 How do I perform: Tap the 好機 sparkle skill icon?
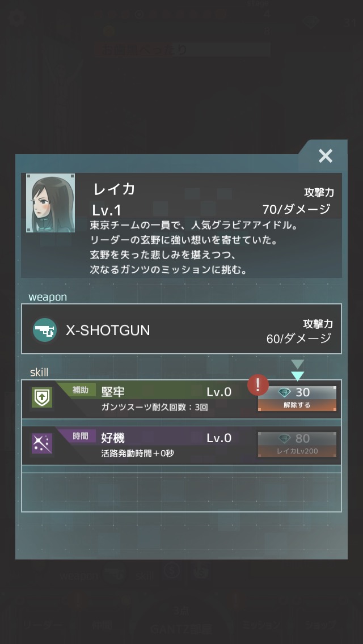click(x=43, y=444)
